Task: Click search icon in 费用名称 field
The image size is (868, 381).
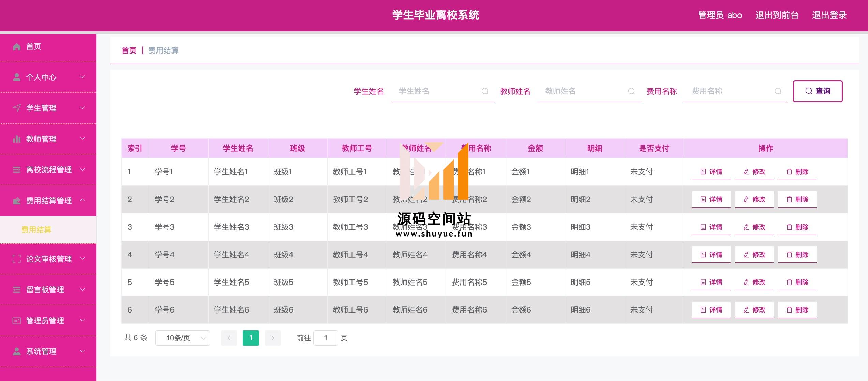Action: tap(778, 91)
